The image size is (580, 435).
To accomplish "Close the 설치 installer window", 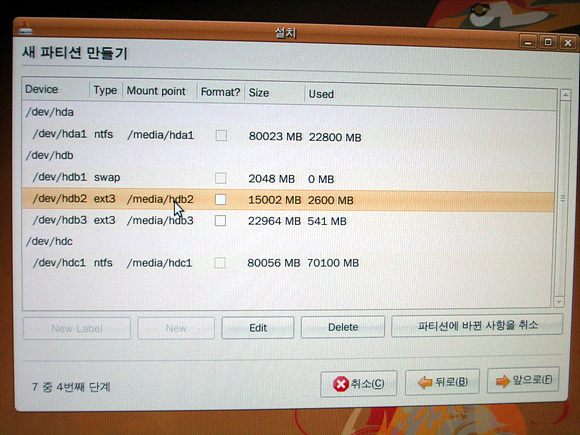I will coord(568,43).
